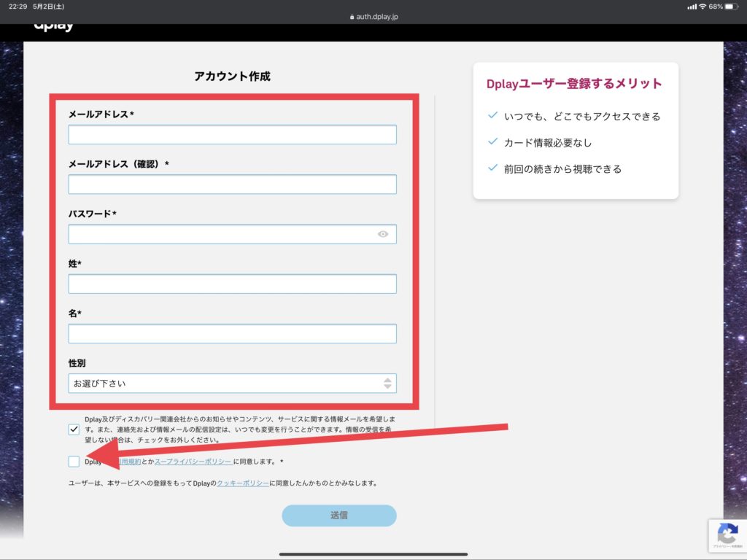Tap the battery indicator in status bar
747x560 pixels.
click(731, 7)
